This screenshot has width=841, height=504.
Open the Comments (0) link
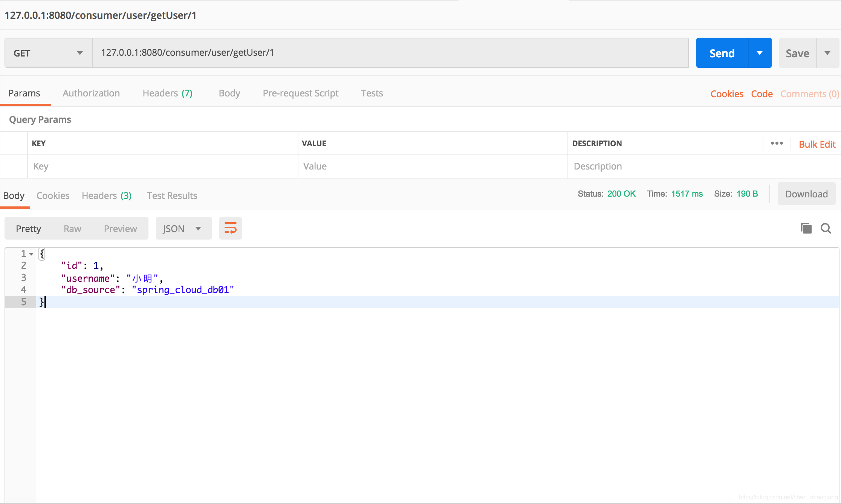click(x=810, y=94)
